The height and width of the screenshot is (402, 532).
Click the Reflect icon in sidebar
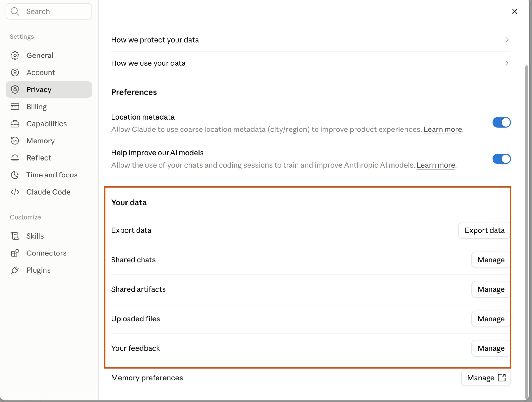coord(15,158)
